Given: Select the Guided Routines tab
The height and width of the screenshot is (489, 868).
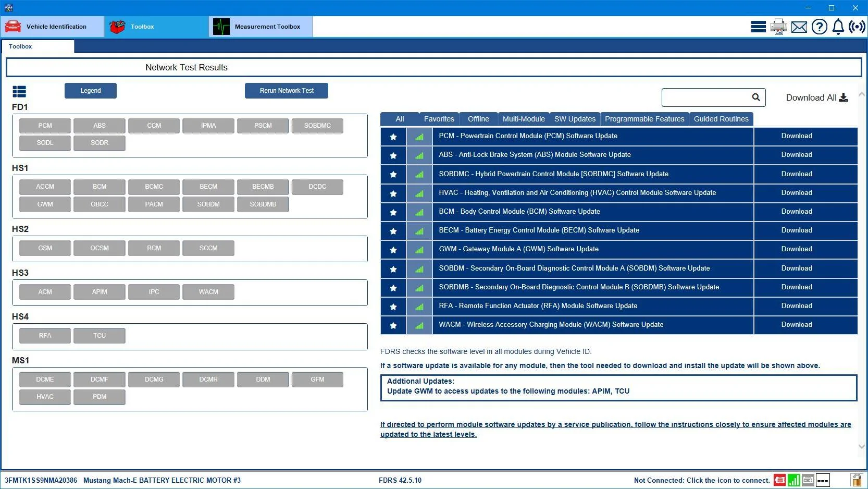Looking at the screenshot, I should click(721, 119).
